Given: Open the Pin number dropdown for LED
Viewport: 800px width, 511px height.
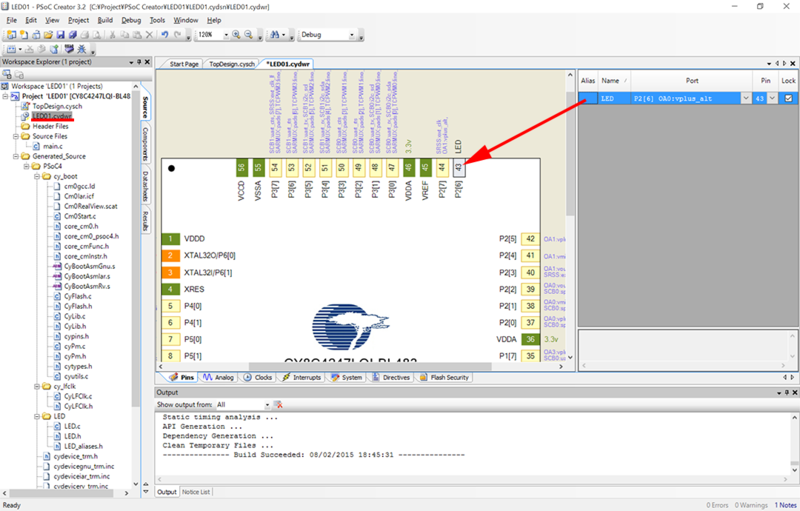Looking at the screenshot, I should (x=772, y=98).
